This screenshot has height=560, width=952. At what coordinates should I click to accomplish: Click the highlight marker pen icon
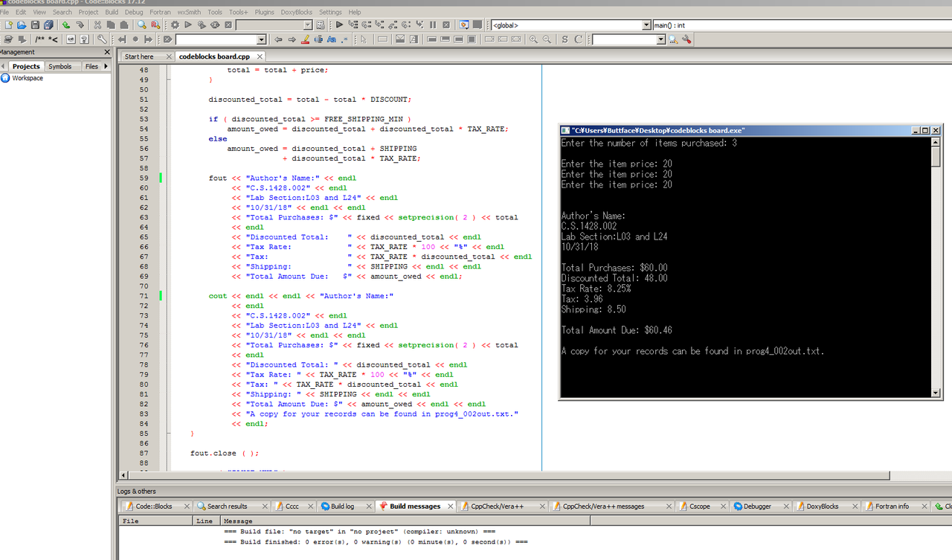pos(306,39)
